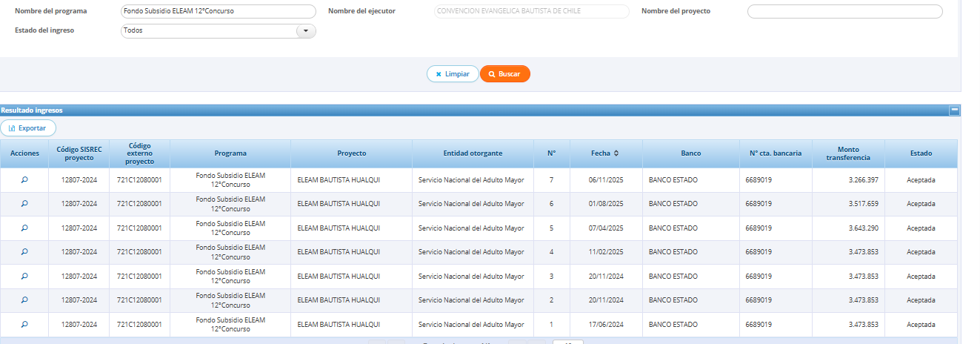980x344 pixels.
Task: Focus the Nombre del proyecto field
Action: click(x=845, y=11)
